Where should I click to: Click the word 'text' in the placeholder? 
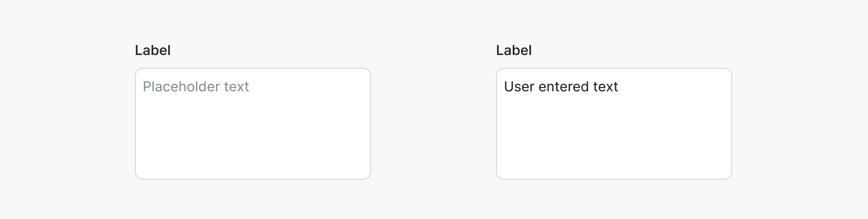[237, 87]
